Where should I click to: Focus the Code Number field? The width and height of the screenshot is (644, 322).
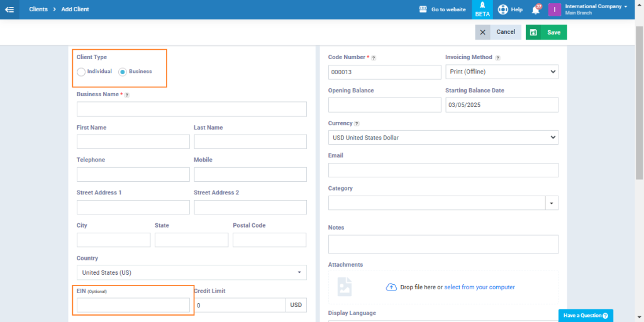click(385, 72)
